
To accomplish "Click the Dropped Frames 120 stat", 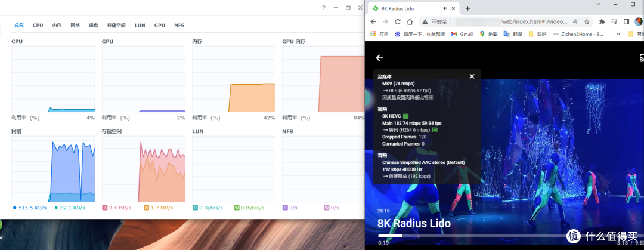I will tap(404, 137).
